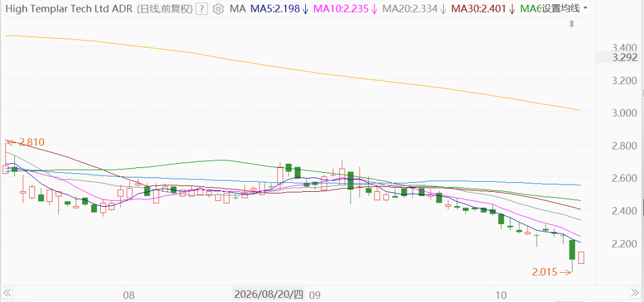Click the 2.800 axis price label
644x302 pixels.
pos(624,145)
